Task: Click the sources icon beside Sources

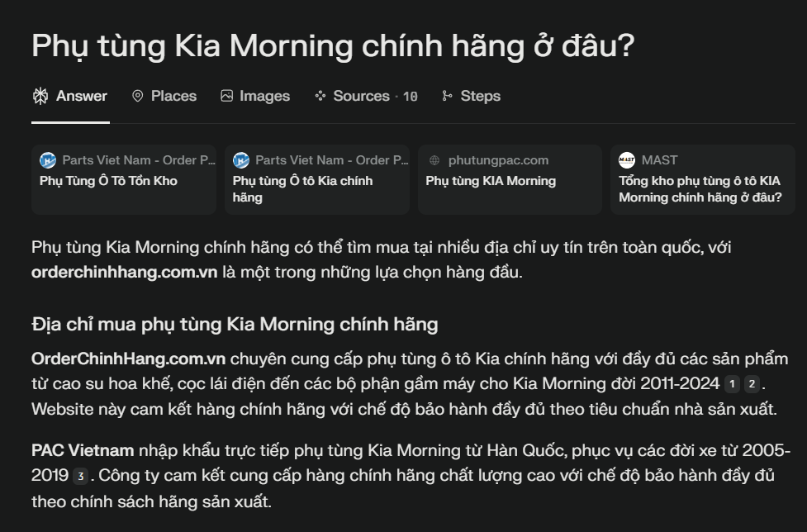Action: (320, 95)
